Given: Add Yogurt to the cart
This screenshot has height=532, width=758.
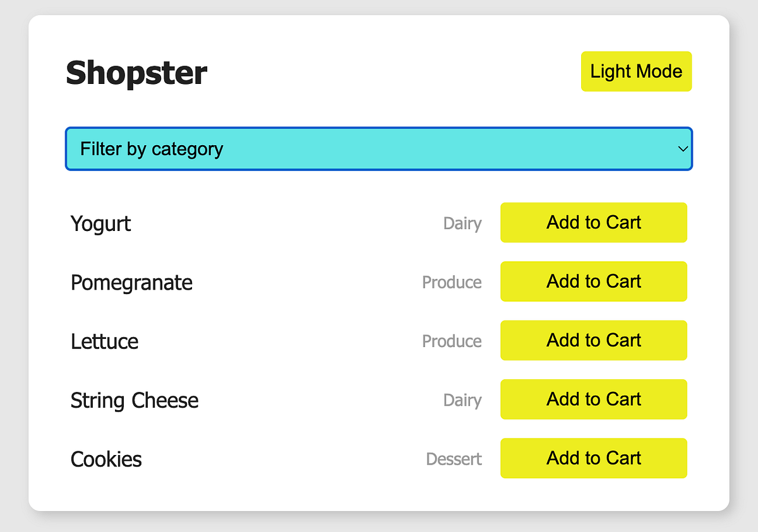Looking at the screenshot, I should [594, 222].
